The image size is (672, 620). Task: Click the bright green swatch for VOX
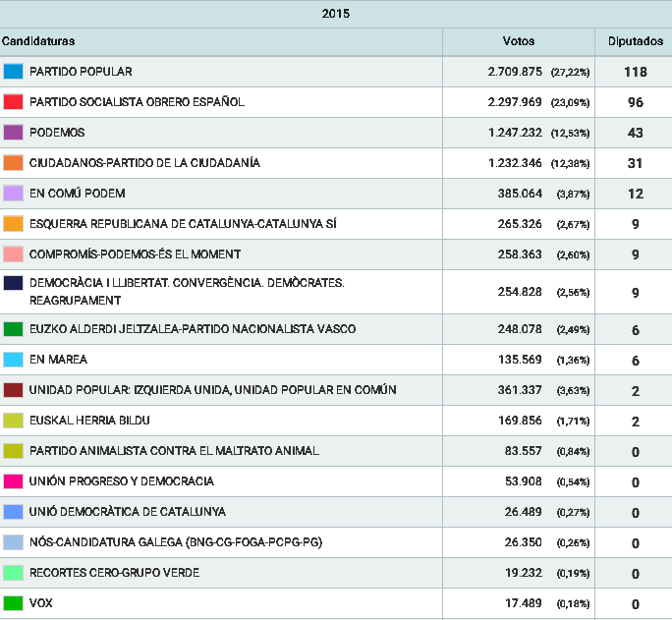(13, 603)
